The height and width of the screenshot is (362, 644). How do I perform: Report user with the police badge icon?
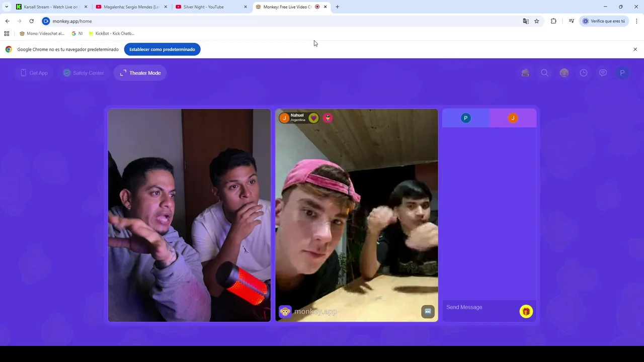328,118
